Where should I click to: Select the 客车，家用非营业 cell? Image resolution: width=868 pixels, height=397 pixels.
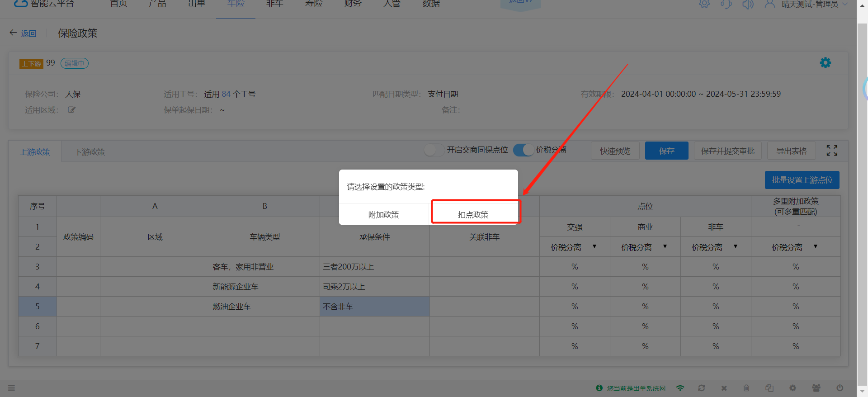(265, 267)
